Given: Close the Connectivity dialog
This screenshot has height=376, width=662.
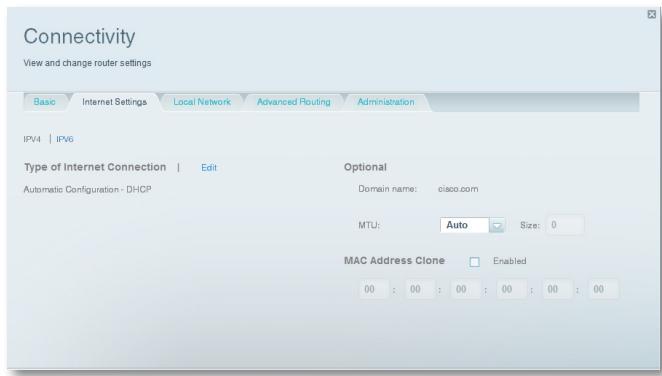Looking at the screenshot, I should 651,14.
